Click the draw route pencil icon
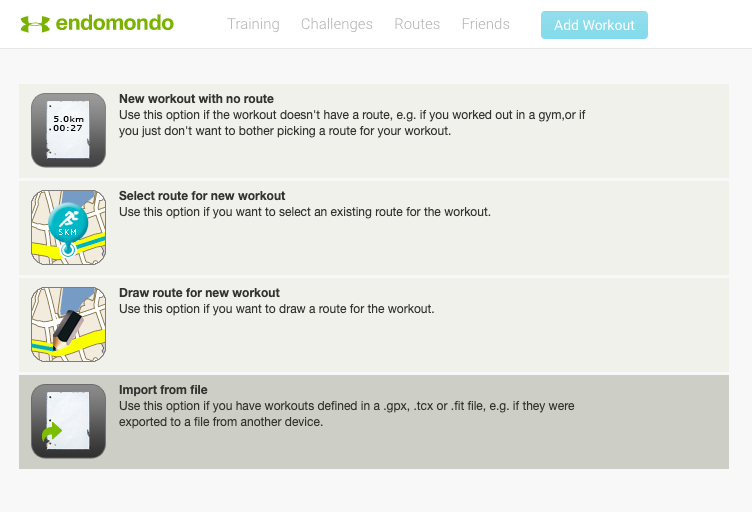 [x=68, y=324]
